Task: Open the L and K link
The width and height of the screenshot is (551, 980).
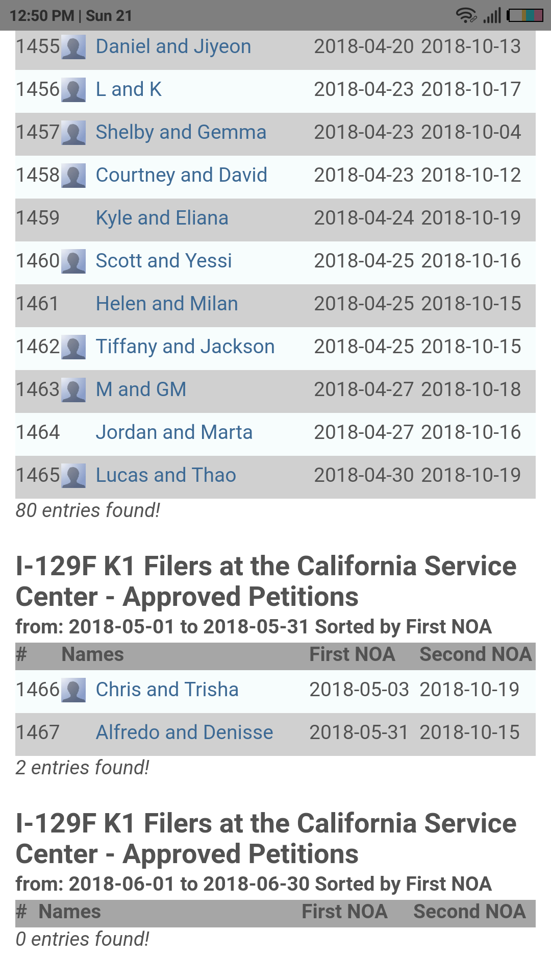Action: tap(129, 89)
